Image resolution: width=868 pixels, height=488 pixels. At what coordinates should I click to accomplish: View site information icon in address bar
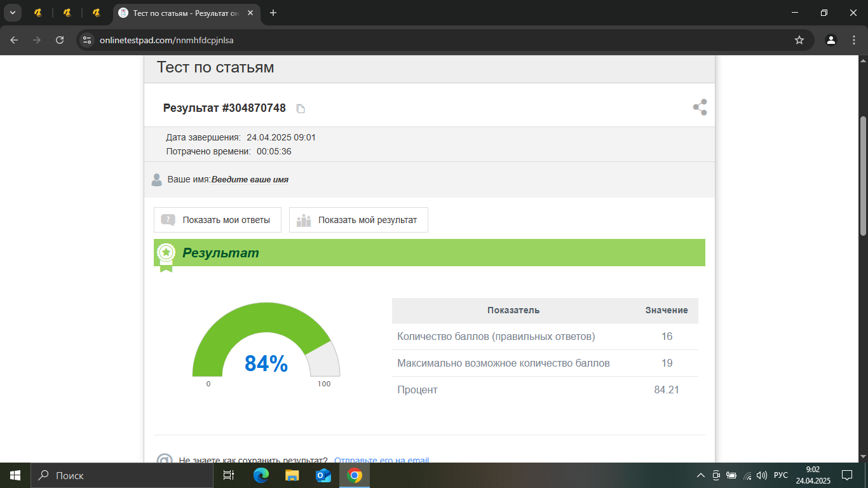[87, 40]
